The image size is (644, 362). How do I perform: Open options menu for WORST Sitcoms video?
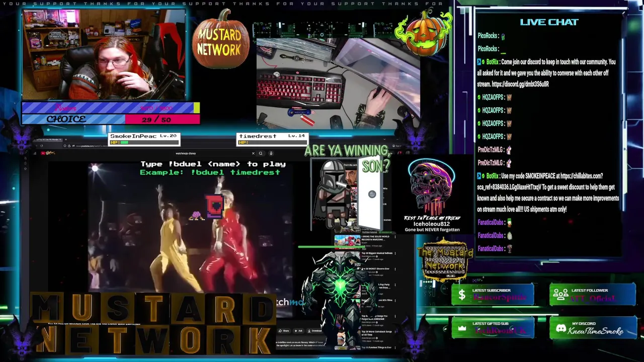pos(395,269)
